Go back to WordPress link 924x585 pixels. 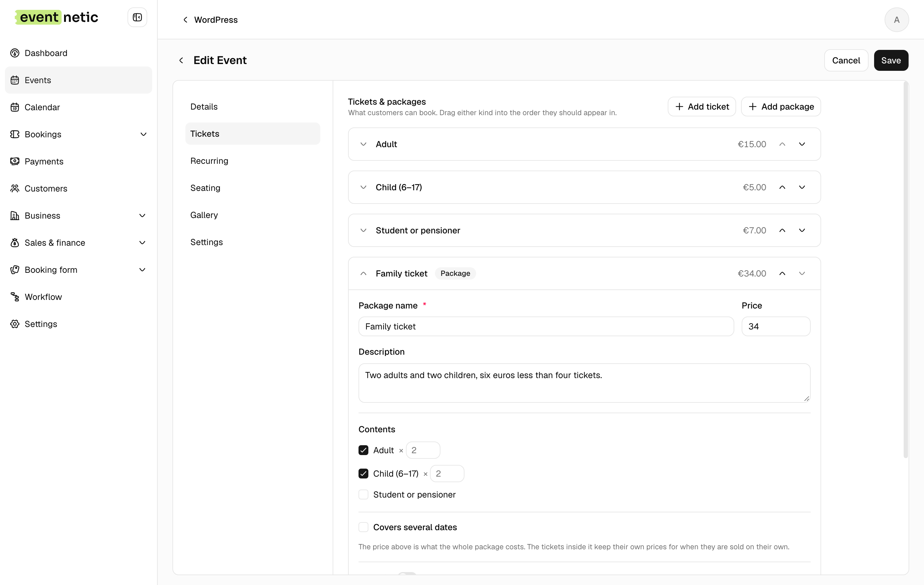click(210, 20)
